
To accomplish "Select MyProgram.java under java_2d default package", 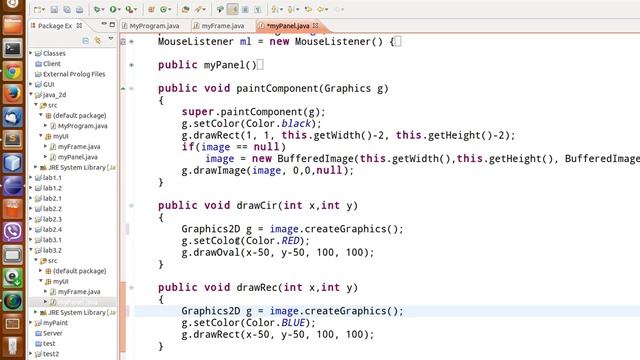I will click(x=82, y=126).
